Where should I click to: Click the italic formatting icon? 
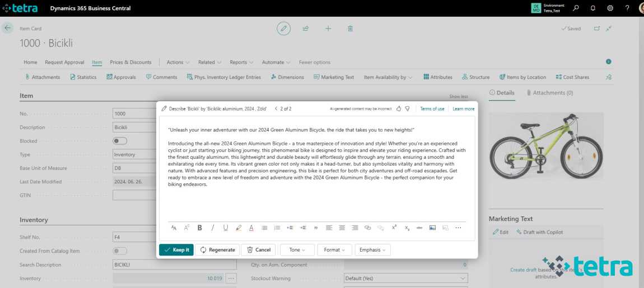213,228
